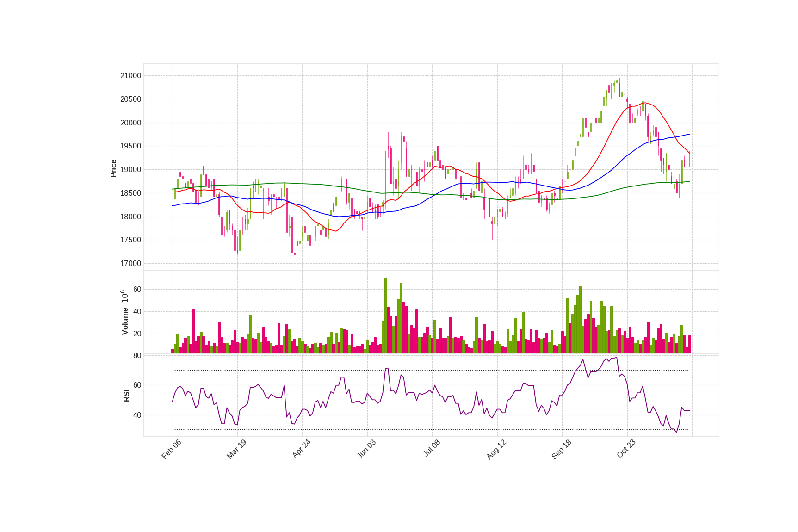Click the 17500 price axis label
The height and width of the screenshot is (532, 798).
click(130, 240)
